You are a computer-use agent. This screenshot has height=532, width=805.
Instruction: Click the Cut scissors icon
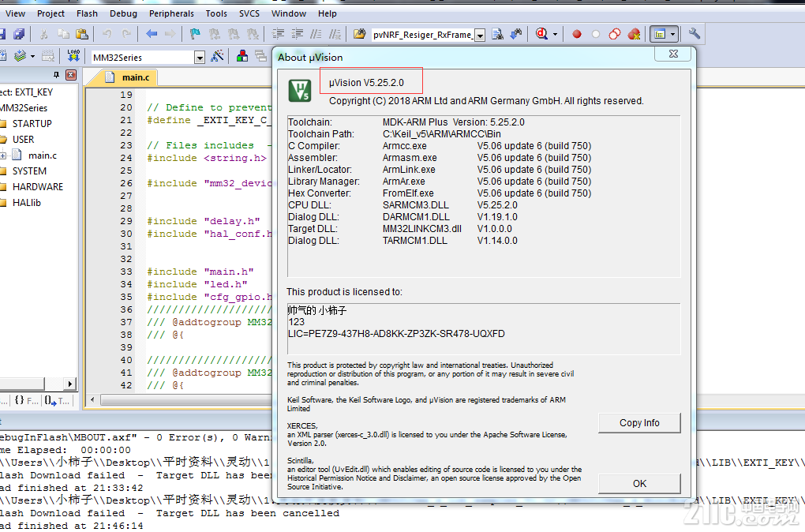pyautogui.click(x=43, y=35)
